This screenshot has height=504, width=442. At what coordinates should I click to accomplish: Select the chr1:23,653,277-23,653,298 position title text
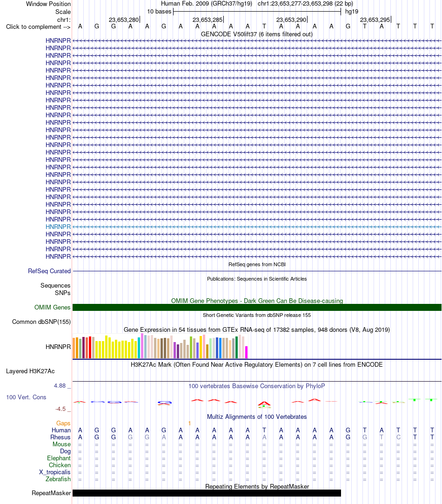305,4
